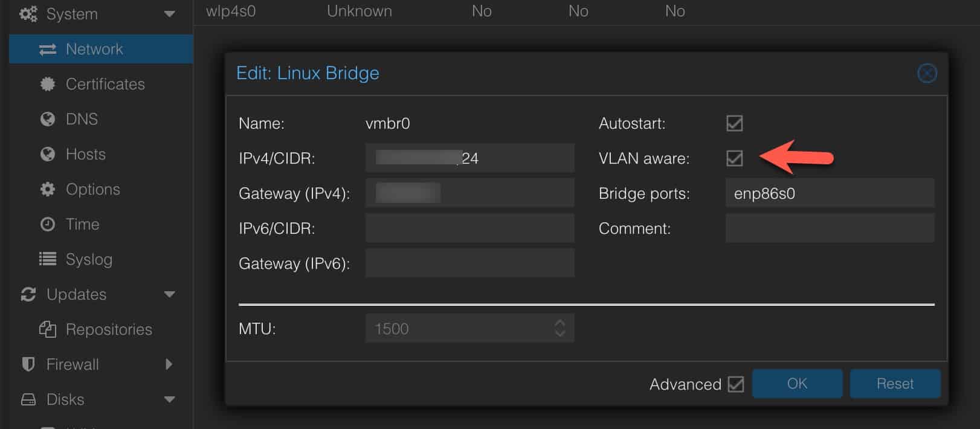The image size is (980, 429).
Task: Click the Time clock icon
Action: pyautogui.click(x=47, y=224)
